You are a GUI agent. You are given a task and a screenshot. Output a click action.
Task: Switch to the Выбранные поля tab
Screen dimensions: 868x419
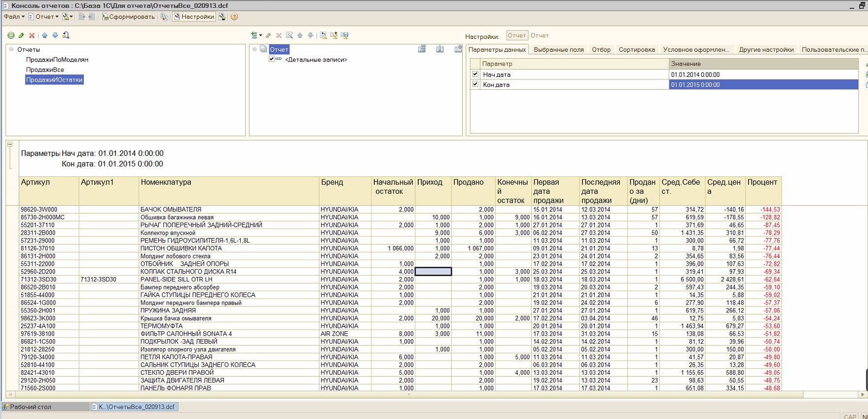[x=558, y=50]
